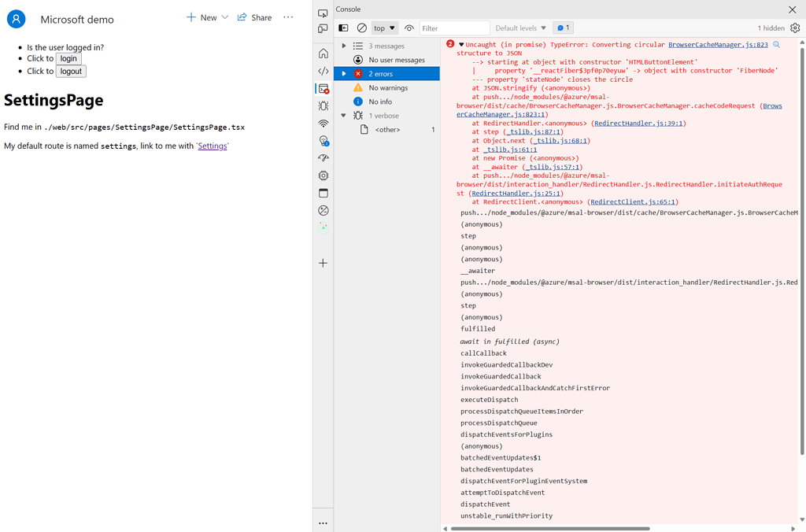Open the Application panel
This screenshot has width=806, height=532.
(323, 192)
